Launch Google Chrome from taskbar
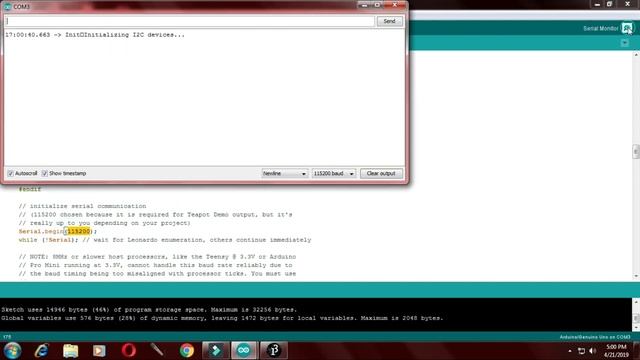The width and height of the screenshot is (640, 360). click(187, 351)
